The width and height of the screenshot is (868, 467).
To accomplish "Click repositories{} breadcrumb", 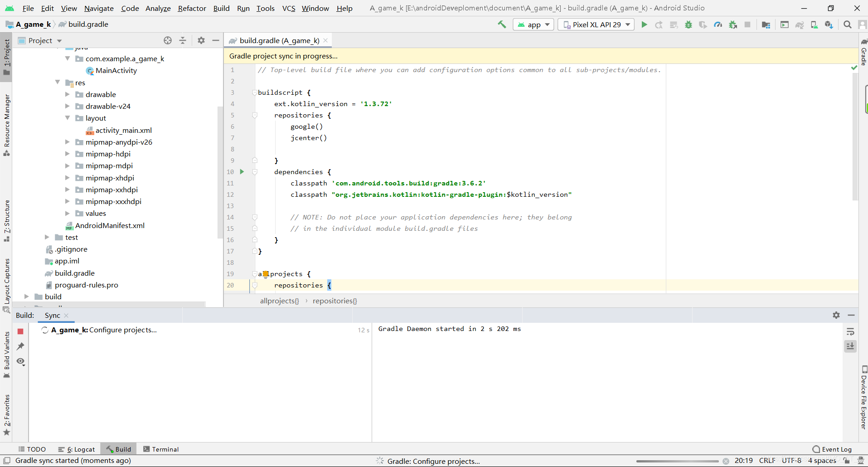I will (x=335, y=301).
